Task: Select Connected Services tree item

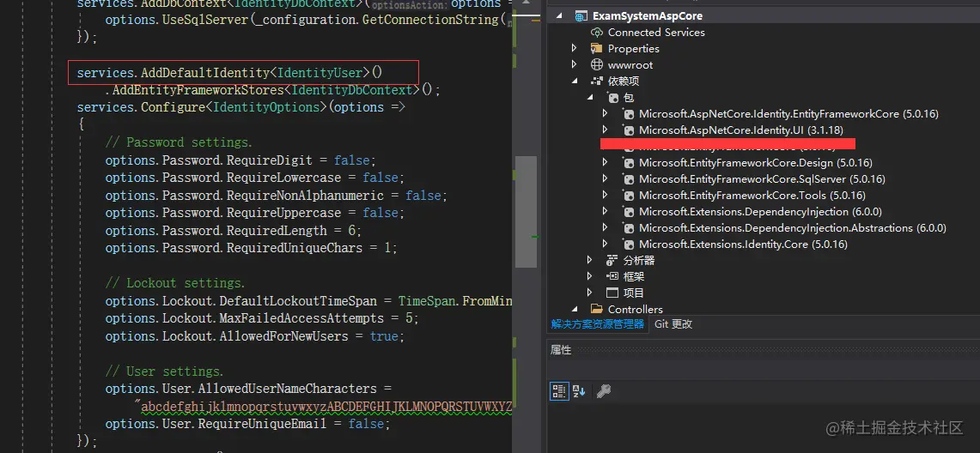Action: [x=656, y=33]
